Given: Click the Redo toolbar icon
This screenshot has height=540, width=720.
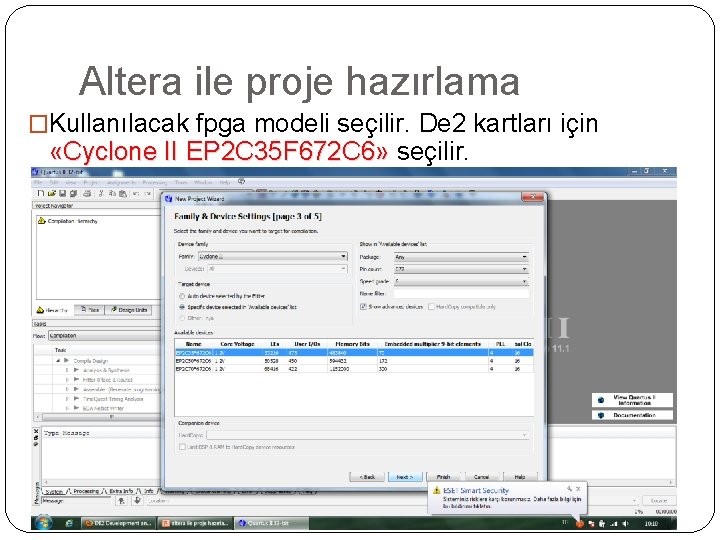Looking at the screenshot, I should point(147,193).
